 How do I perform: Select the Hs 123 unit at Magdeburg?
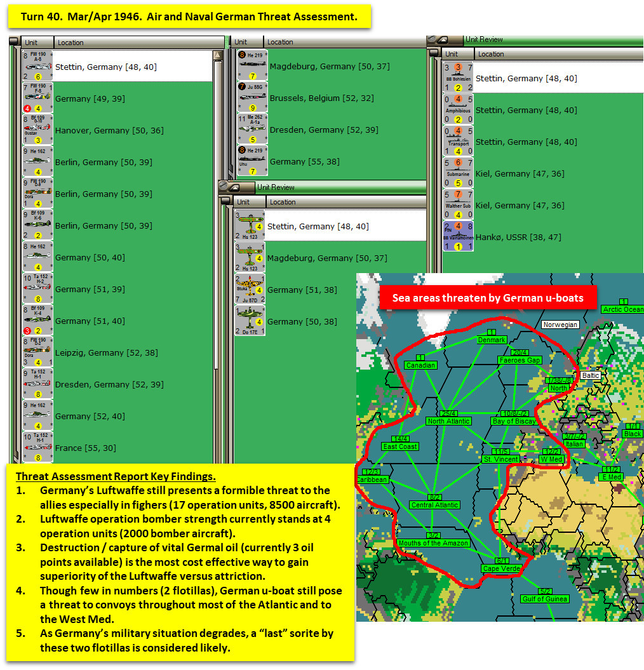click(250, 257)
